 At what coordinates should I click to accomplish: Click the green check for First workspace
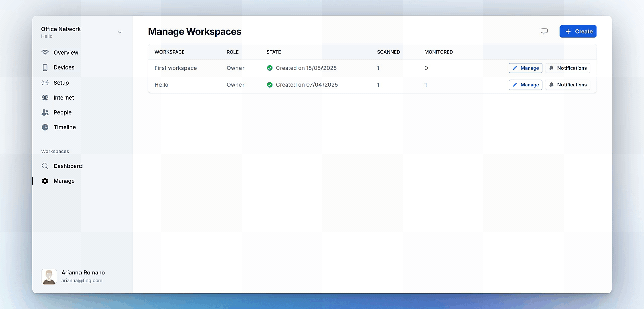click(270, 68)
